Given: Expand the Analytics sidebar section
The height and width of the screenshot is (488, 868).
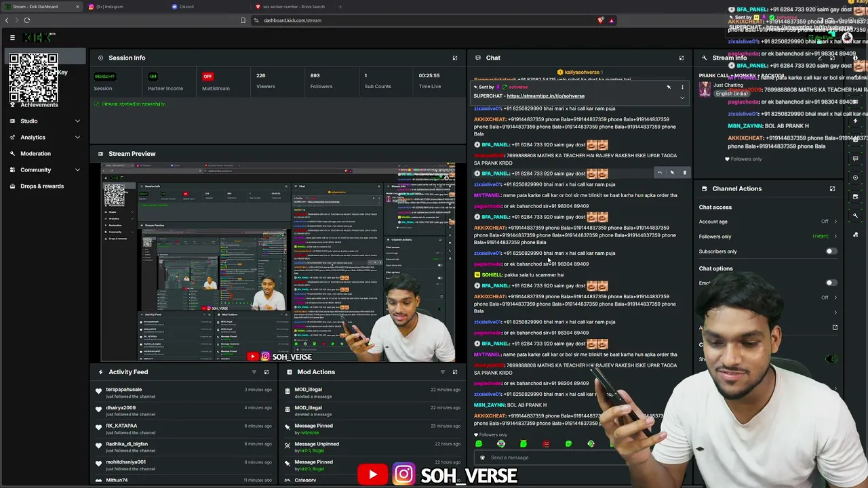Looking at the screenshot, I should pos(45,138).
